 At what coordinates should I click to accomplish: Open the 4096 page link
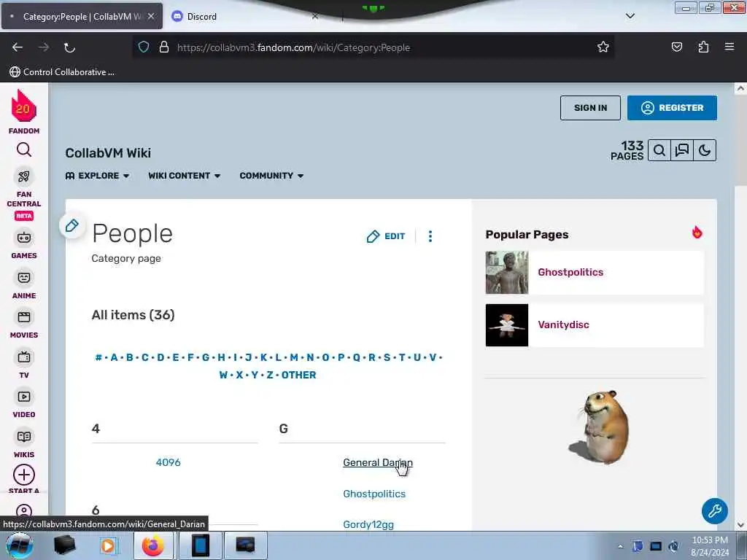tap(169, 462)
